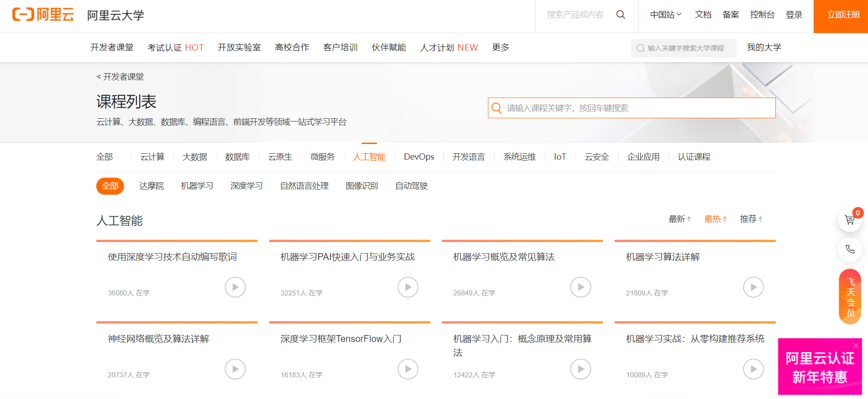The image size is (868, 399).
Task: Filter by 机器学习 subcategory
Action: click(197, 186)
